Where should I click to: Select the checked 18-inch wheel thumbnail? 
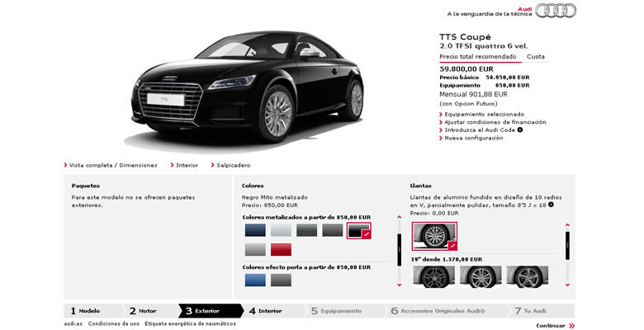[434, 236]
